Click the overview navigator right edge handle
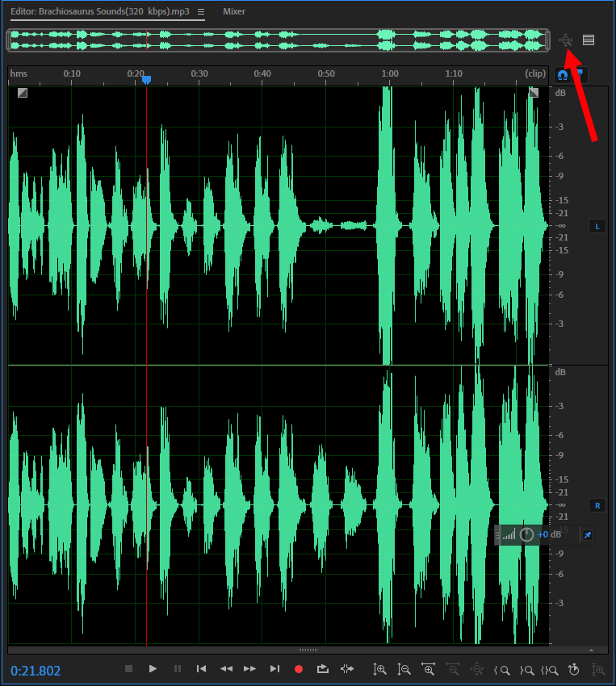The image size is (616, 686). 547,40
